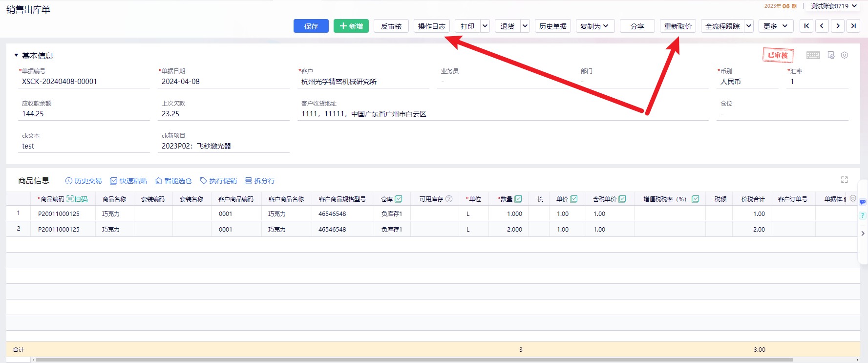Click 单据编号 field XSCK-20240408-00001
Image resolution: width=868 pixels, height=363 pixels.
[84, 82]
